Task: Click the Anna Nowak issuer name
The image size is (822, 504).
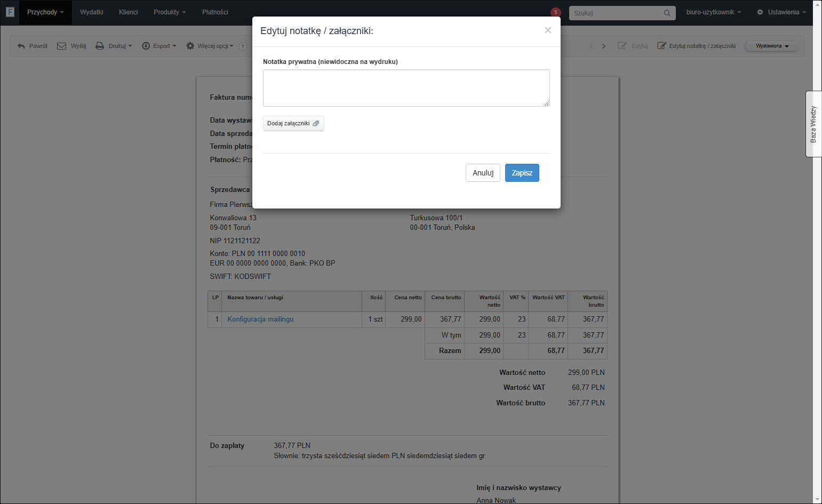Action: coord(496,500)
